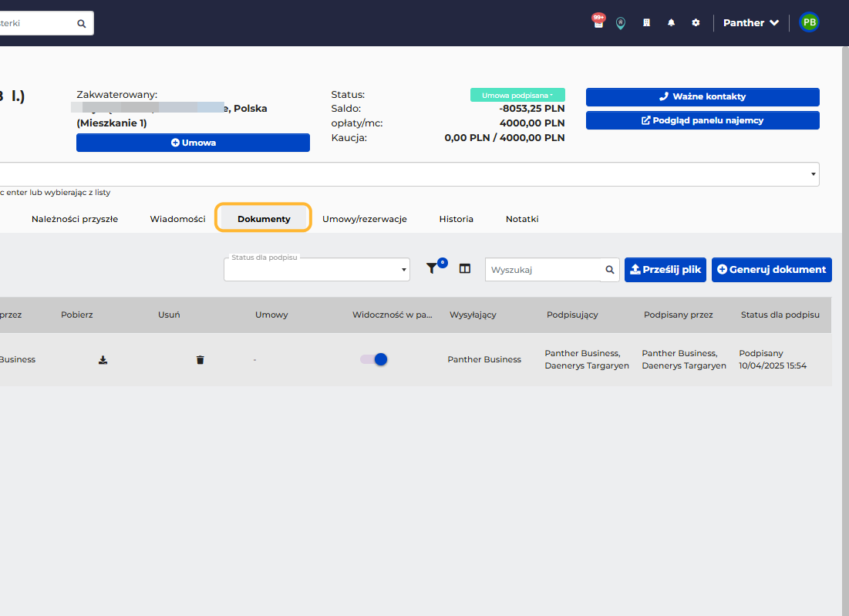The image size is (849, 616).
Task: Open the settings gear icon
Action: click(x=696, y=22)
